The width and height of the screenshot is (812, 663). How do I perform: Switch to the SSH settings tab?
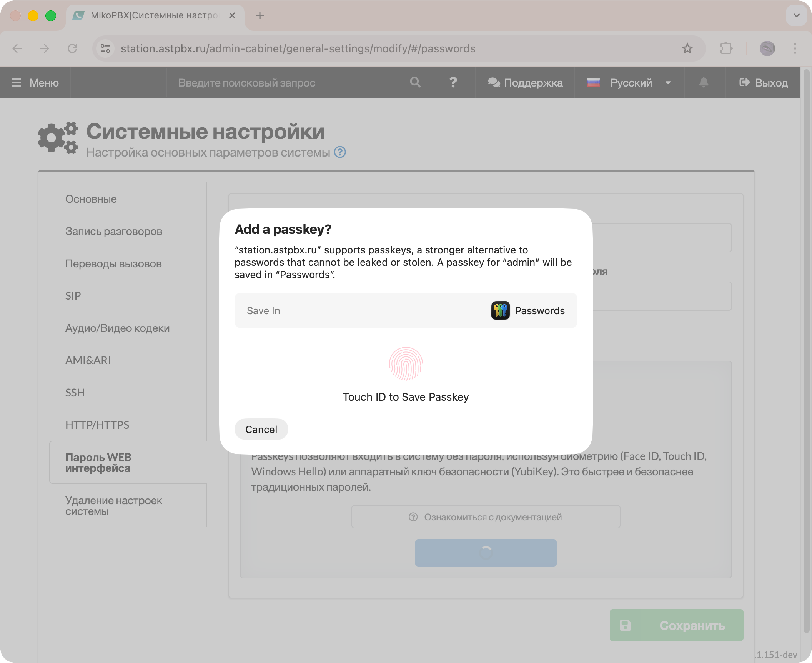pos(75,393)
